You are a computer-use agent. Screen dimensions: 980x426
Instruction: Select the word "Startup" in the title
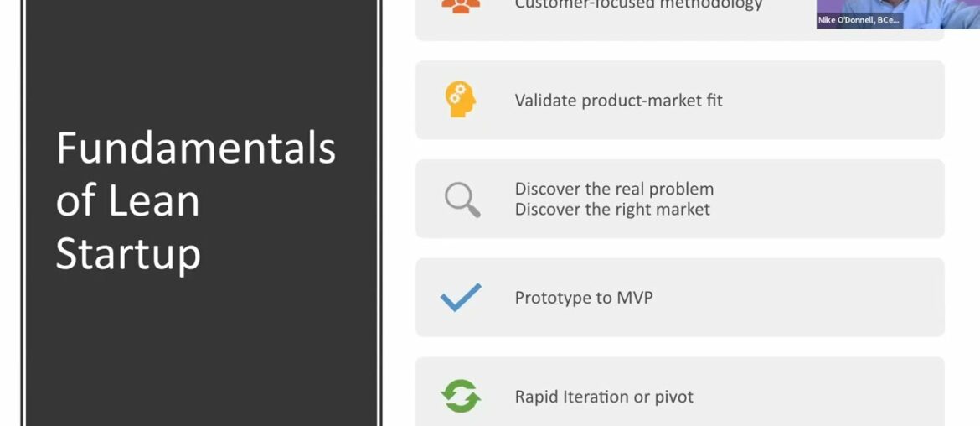(128, 254)
